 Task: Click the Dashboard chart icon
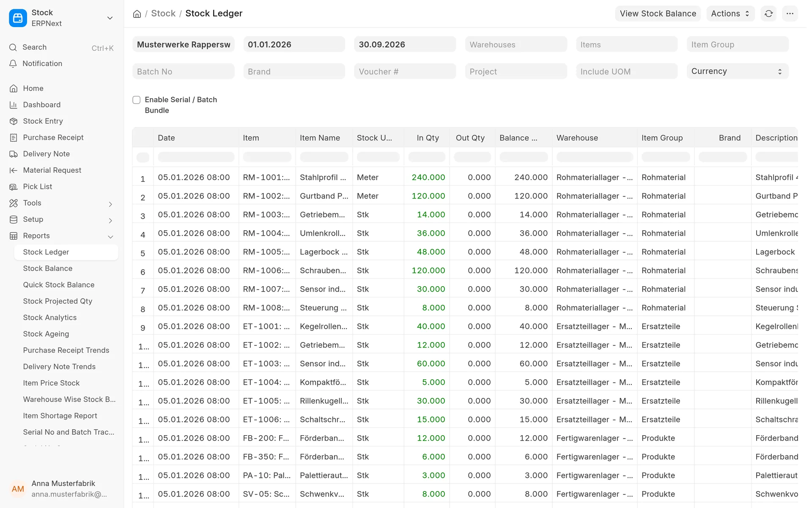coord(14,105)
